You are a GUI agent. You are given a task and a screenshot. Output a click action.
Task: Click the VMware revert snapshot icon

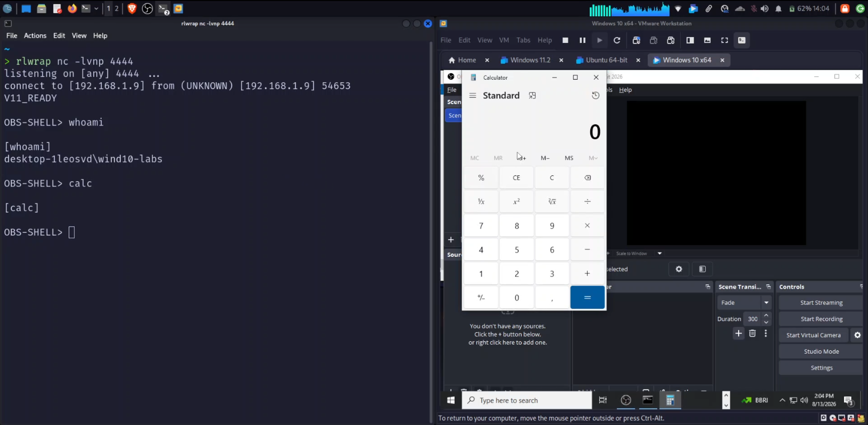(x=654, y=40)
